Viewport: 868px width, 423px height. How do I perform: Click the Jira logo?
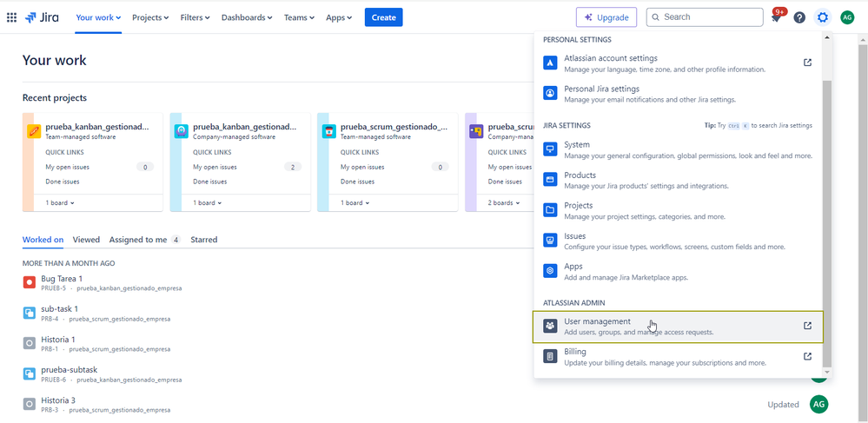pyautogui.click(x=42, y=17)
